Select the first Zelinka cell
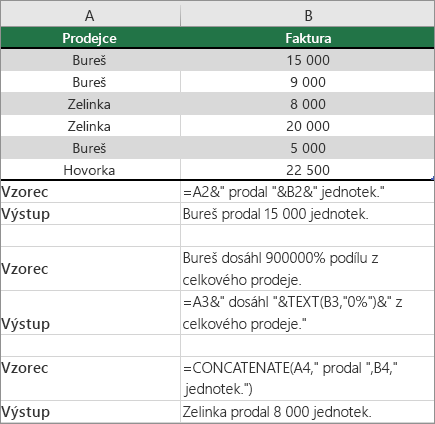 [x=90, y=104]
